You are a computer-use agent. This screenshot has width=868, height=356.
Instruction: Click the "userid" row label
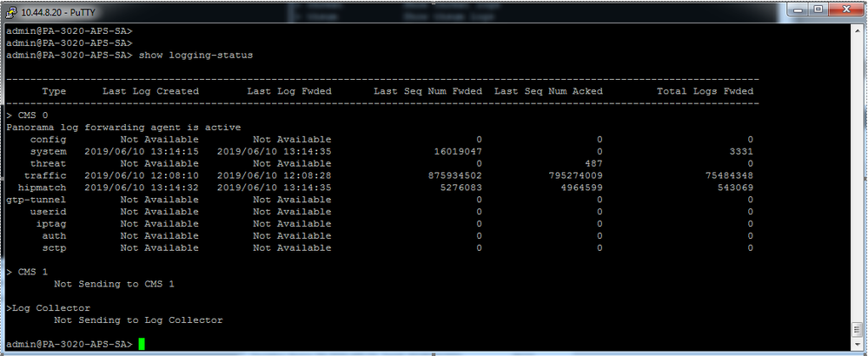click(x=48, y=212)
